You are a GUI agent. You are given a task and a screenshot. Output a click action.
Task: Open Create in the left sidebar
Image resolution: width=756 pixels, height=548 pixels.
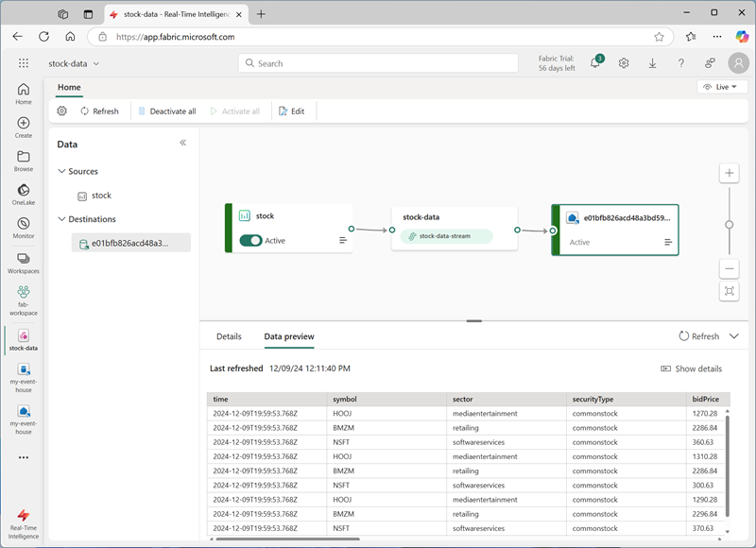pos(23,128)
